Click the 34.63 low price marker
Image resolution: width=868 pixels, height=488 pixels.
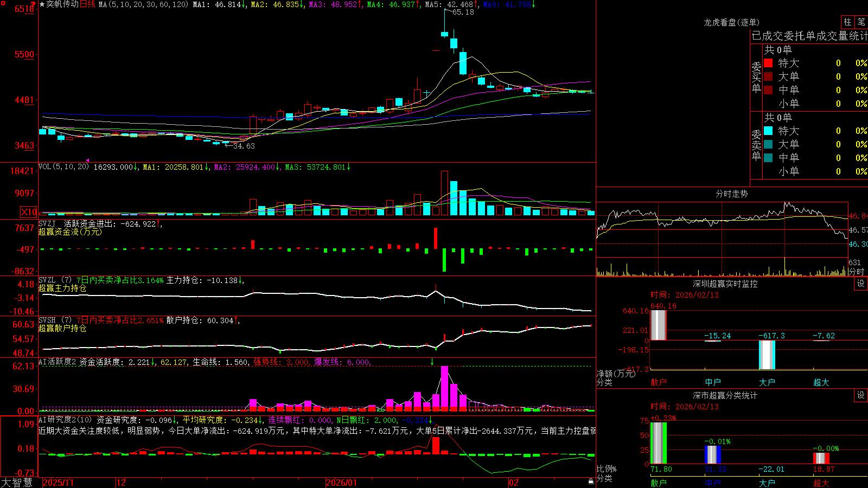pyautogui.click(x=244, y=146)
